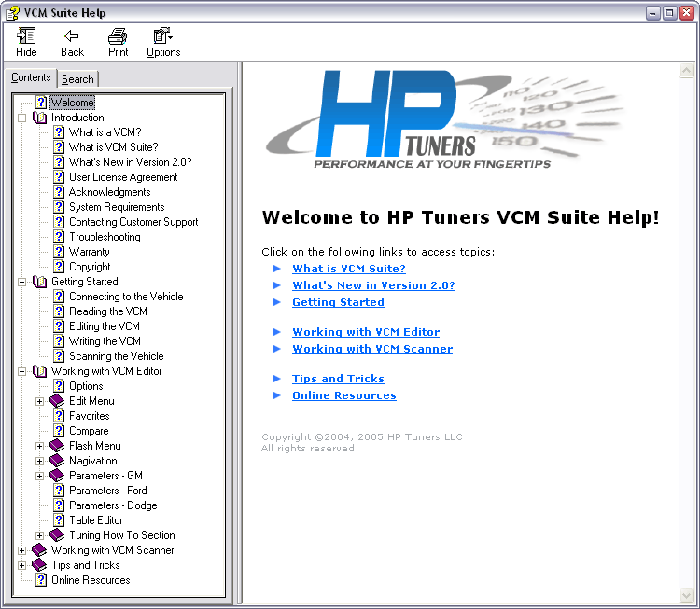Collapse the Introduction tree node
The width and height of the screenshot is (700, 609).
coord(21,118)
